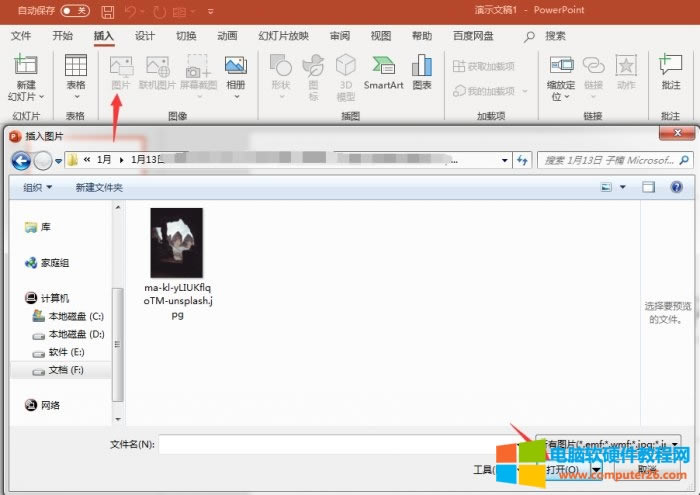Select 本地磁盘 (D:) in navigation tree
Image resolution: width=700 pixels, height=495 pixels.
pyautogui.click(x=76, y=334)
